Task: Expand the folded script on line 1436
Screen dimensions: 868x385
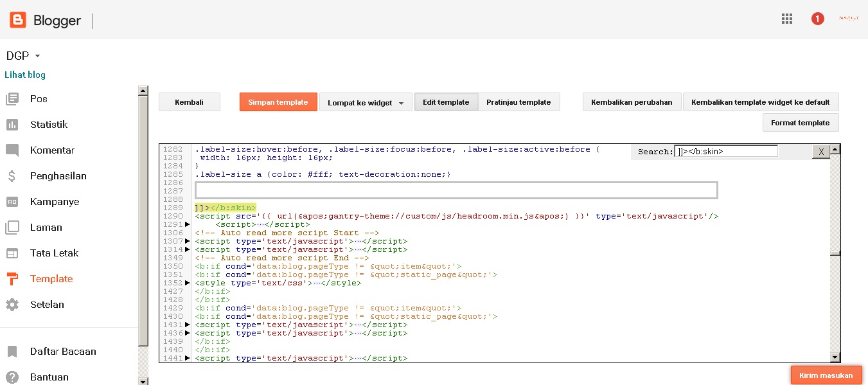Action: point(188,334)
